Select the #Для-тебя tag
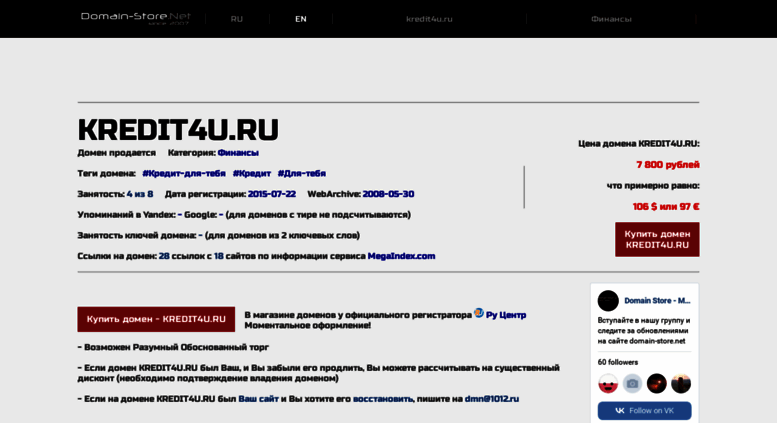The height and width of the screenshot is (423, 777). (302, 173)
